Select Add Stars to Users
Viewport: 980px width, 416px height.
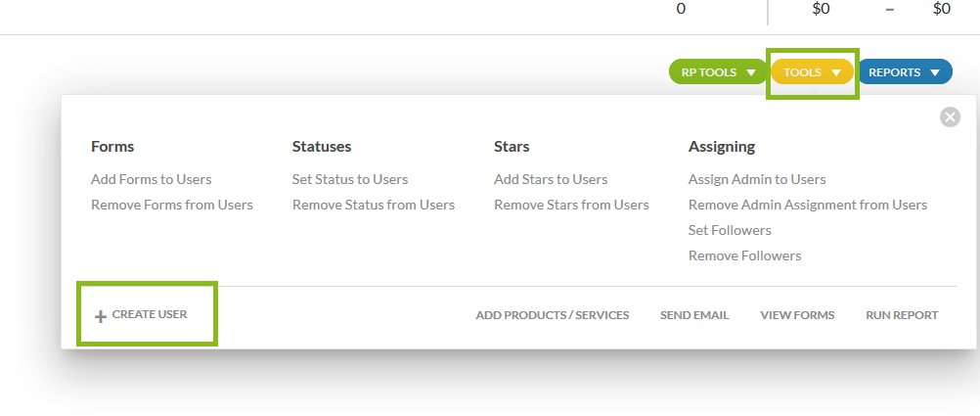pyautogui.click(x=551, y=179)
